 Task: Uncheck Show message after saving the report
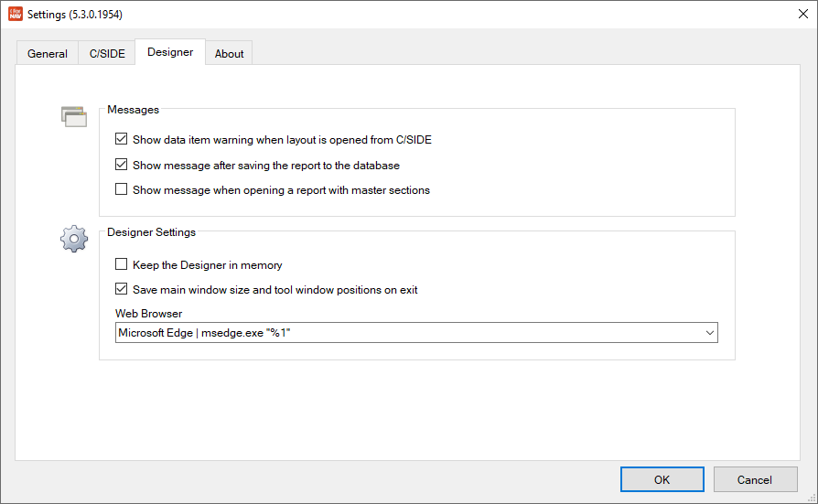pyautogui.click(x=121, y=165)
